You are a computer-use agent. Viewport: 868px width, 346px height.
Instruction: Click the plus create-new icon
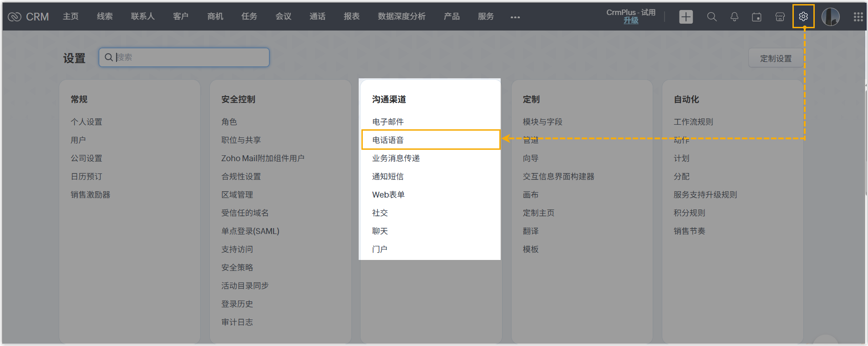pos(686,17)
